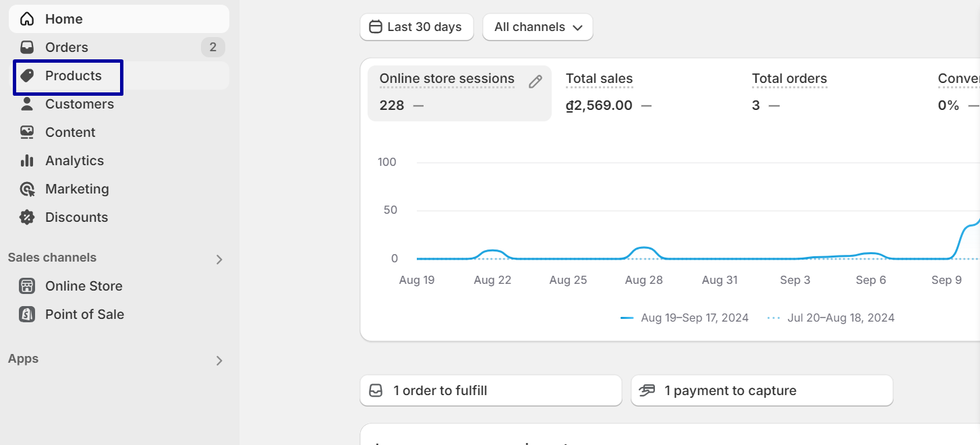This screenshot has width=980, height=445.
Task: Click the Online Store storefront icon
Action: [x=27, y=286]
